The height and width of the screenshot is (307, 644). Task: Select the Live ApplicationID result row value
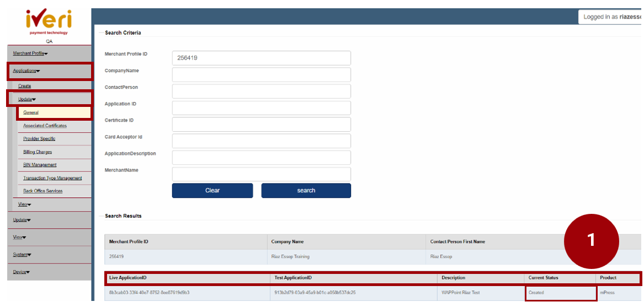pos(150,293)
